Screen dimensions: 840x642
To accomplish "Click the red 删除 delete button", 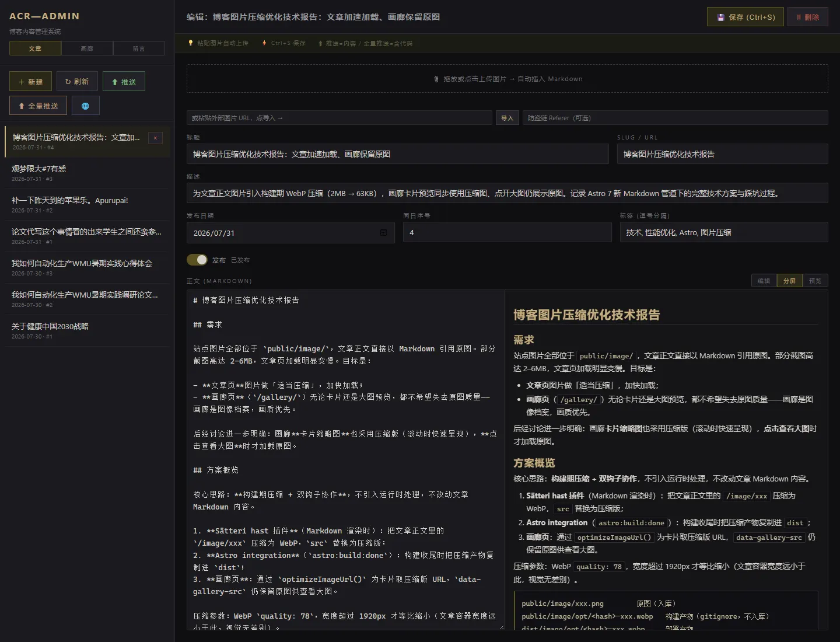I will 808,17.
